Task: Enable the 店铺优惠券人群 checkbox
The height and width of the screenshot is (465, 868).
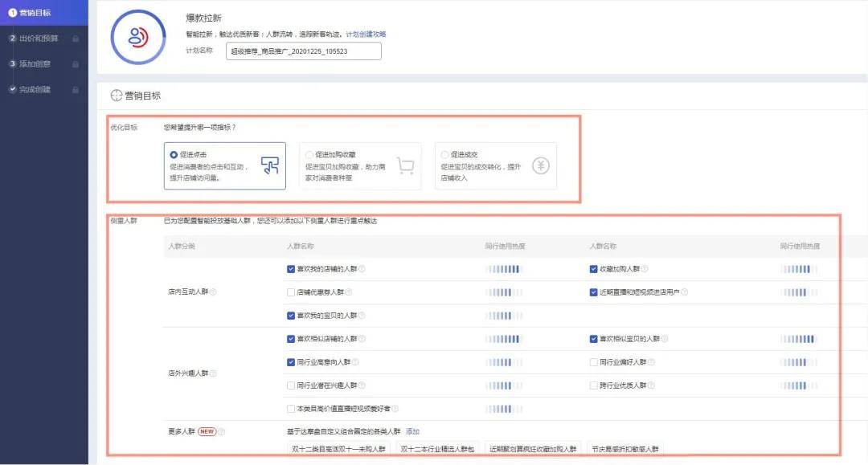Action: point(291,292)
